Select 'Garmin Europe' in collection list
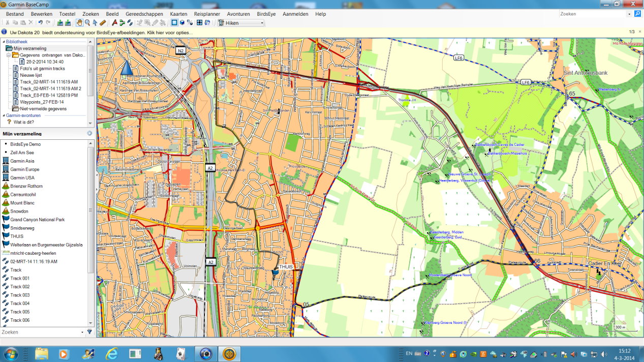 click(x=24, y=169)
